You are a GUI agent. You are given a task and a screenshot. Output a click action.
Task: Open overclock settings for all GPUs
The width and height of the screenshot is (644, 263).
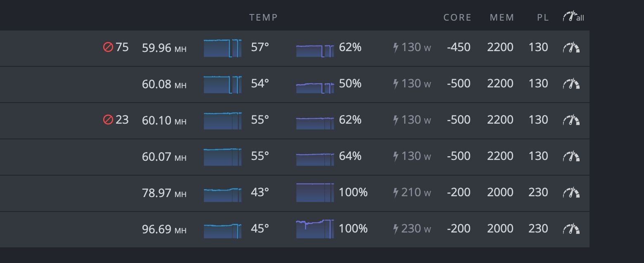[573, 17]
